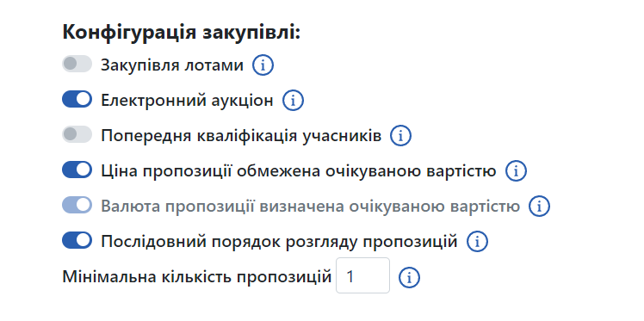The width and height of the screenshot is (644, 321).
Task: Click the Електронний аукціон label text
Action: tap(188, 100)
